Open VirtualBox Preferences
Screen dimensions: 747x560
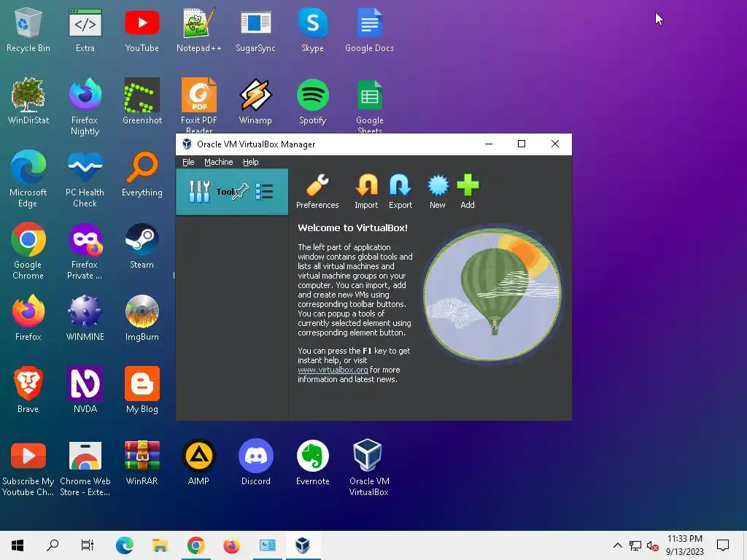317,192
